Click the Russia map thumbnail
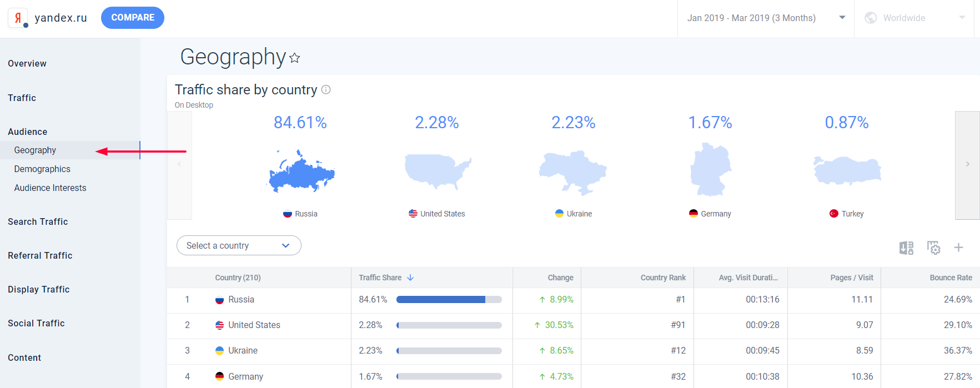This screenshot has width=980, height=388. (x=301, y=171)
